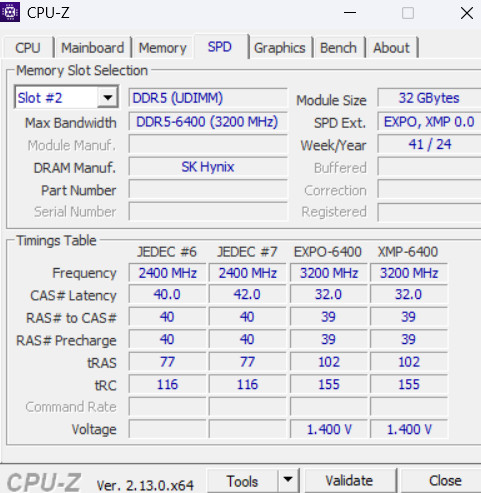Screen dimensions: 481x493
Task: Click the CPU-Z application icon in title bar
Action: coord(10,12)
